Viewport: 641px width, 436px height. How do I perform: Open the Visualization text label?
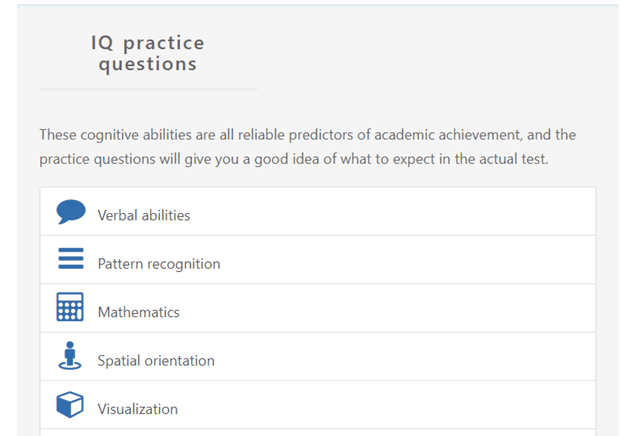137,409
